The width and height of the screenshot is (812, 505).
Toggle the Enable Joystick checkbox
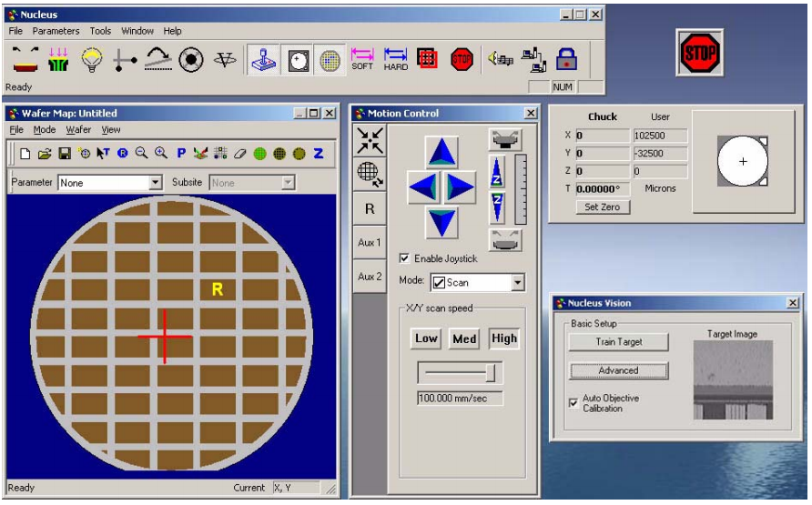pyautogui.click(x=404, y=258)
